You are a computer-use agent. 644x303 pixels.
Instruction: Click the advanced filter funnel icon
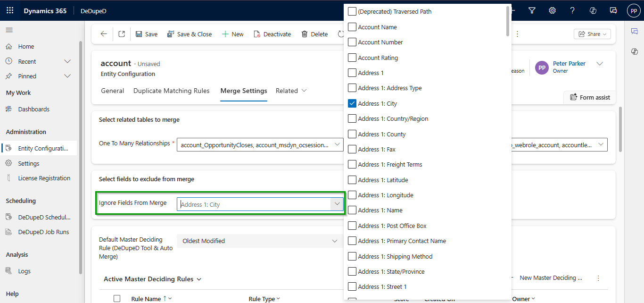point(532,10)
